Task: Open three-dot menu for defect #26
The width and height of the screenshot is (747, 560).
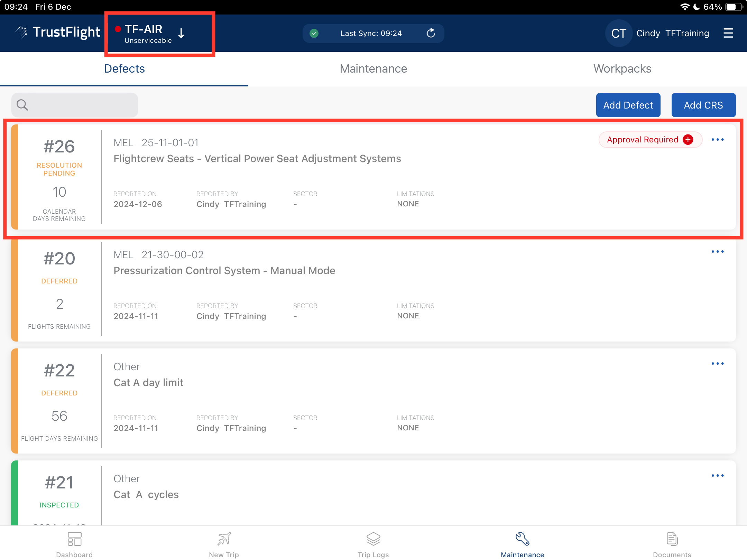Action: point(718,140)
